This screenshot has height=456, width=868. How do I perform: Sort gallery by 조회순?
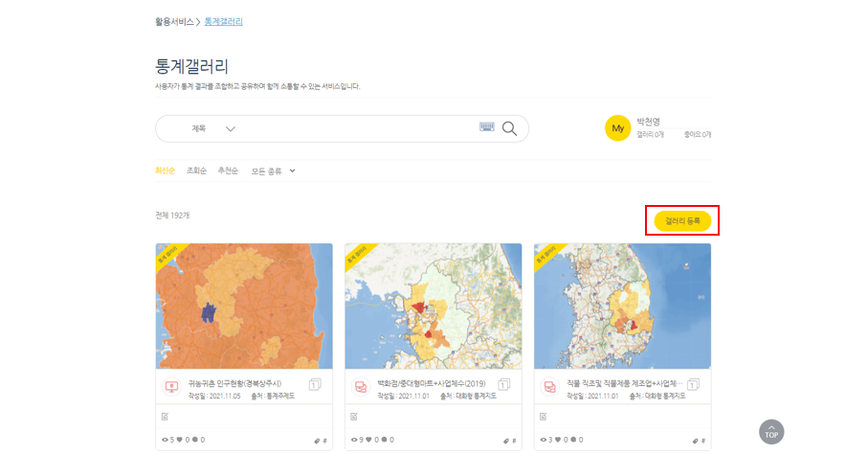(196, 171)
